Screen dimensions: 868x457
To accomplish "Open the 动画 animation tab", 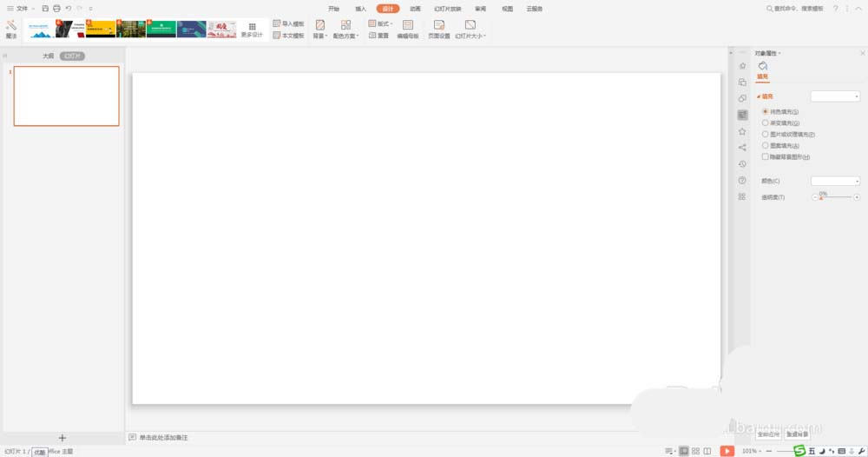I will click(415, 8).
